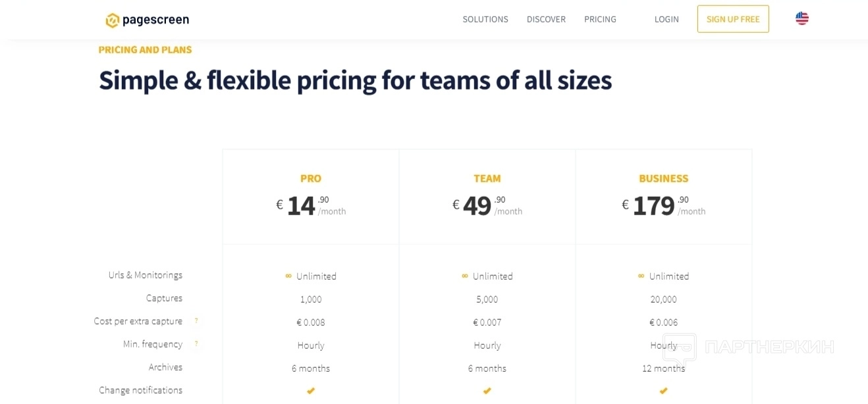Click help icon beside Min. frequency
The height and width of the screenshot is (404, 868).
(x=196, y=344)
